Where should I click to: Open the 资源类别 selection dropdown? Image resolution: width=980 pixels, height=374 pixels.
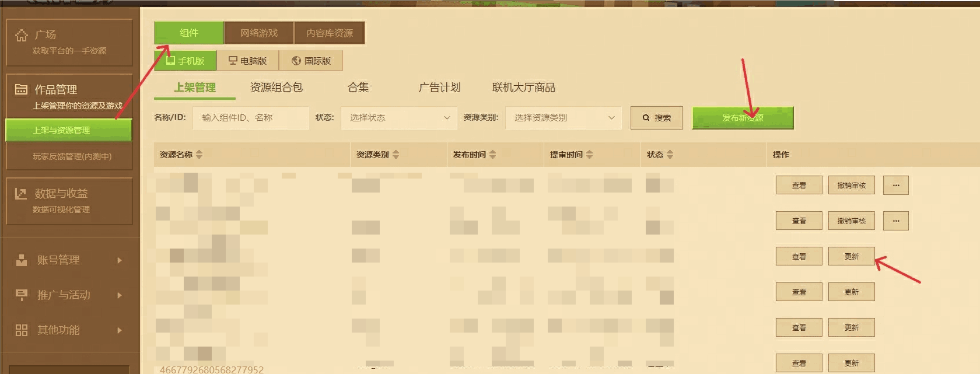[563, 118]
